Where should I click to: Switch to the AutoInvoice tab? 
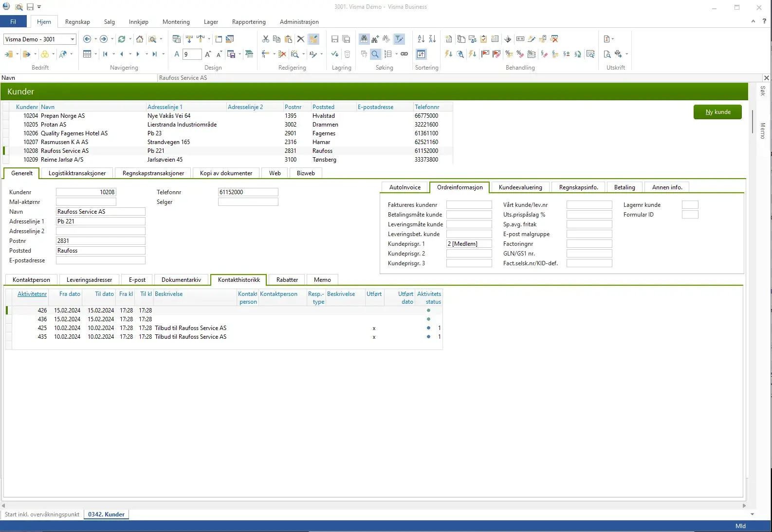tap(405, 187)
